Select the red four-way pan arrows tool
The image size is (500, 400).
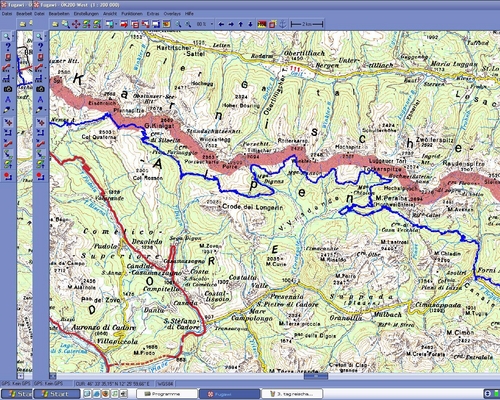76,24
